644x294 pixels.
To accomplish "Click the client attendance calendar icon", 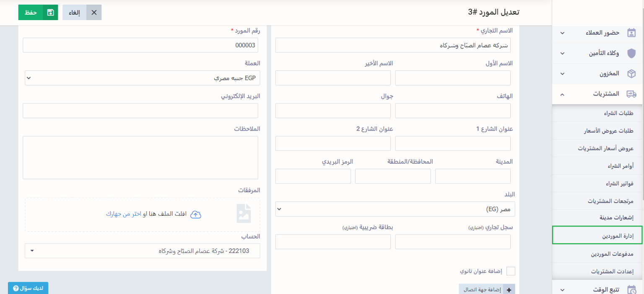I will tap(631, 33).
